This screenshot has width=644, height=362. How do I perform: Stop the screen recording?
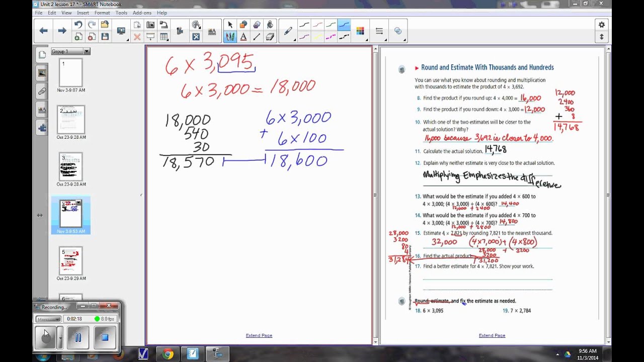(105, 337)
